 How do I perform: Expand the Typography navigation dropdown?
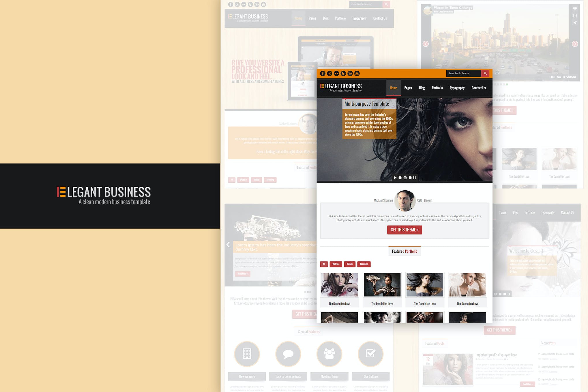click(457, 87)
